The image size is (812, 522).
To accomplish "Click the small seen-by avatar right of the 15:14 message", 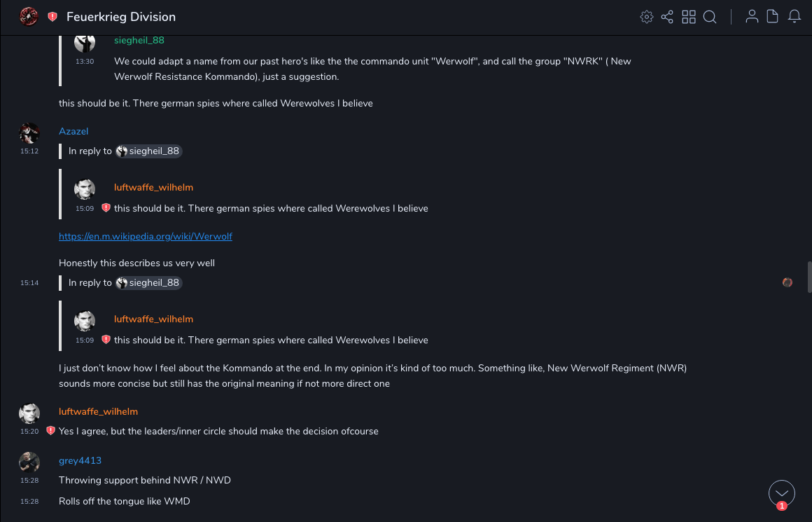I will 787,282.
